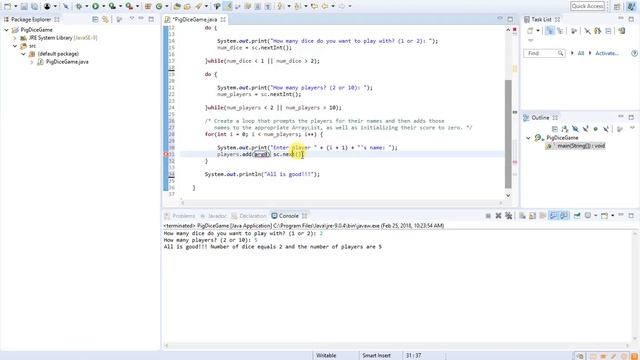The image size is (640, 360).
Task: Click the Save All icon in the toolbar
Action: coord(34,7)
